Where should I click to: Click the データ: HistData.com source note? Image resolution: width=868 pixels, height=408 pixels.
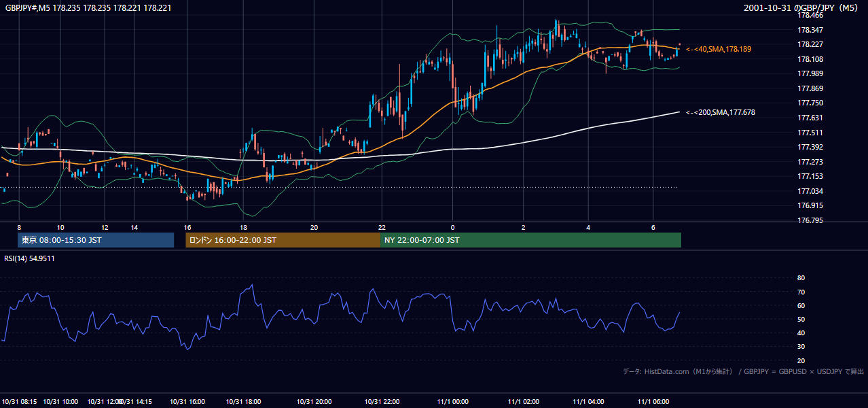[743, 371]
